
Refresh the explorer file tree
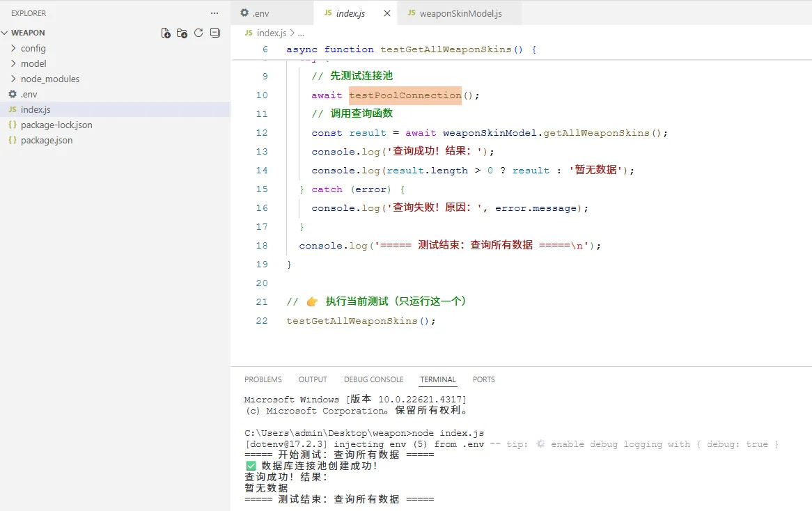pos(198,33)
